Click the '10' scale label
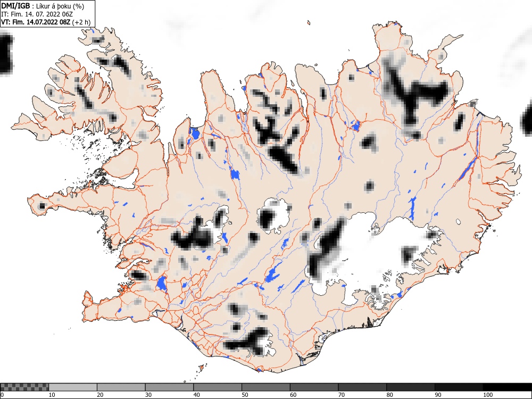 pos(52,395)
